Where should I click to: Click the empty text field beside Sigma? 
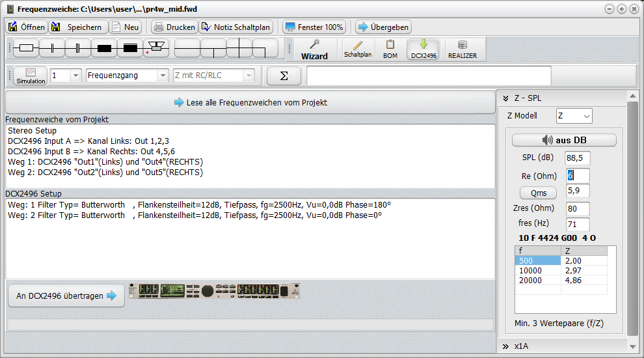pos(429,76)
